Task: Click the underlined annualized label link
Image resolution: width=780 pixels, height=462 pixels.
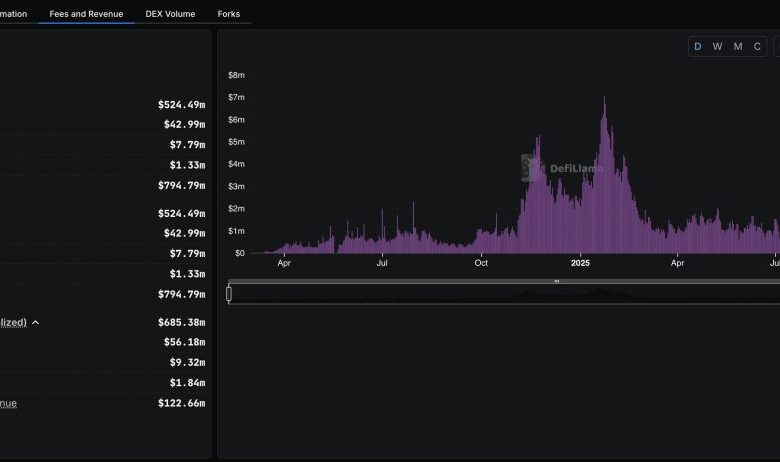Action: [x=12, y=323]
